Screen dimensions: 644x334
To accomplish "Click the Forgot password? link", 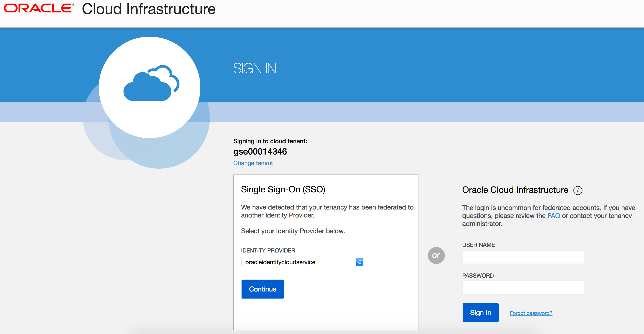I will 531,313.
